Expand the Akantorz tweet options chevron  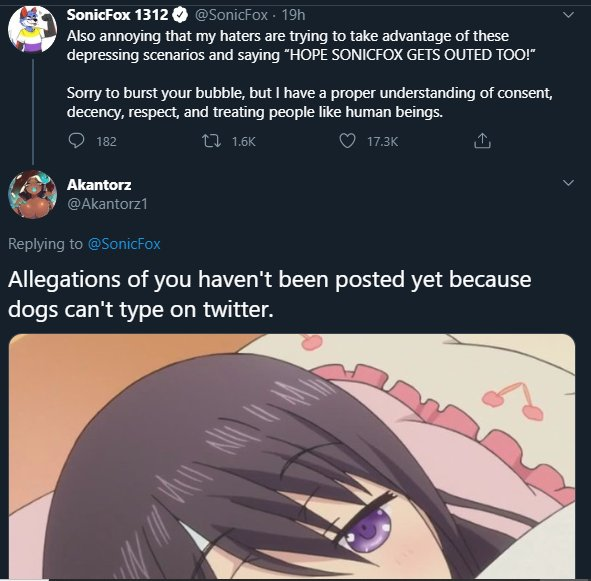point(568,183)
